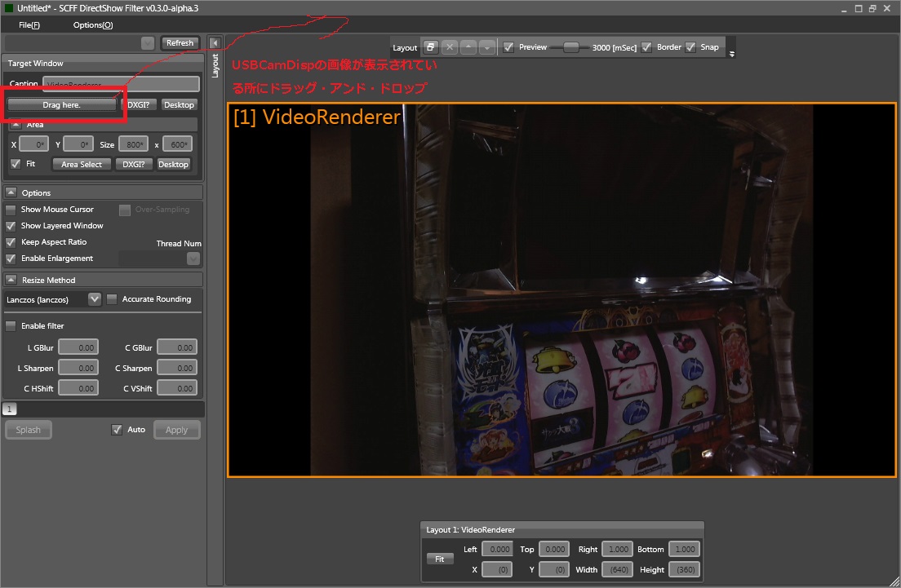Click the C Sharpen value field
Screen dimensions: 901x588
[178, 368]
